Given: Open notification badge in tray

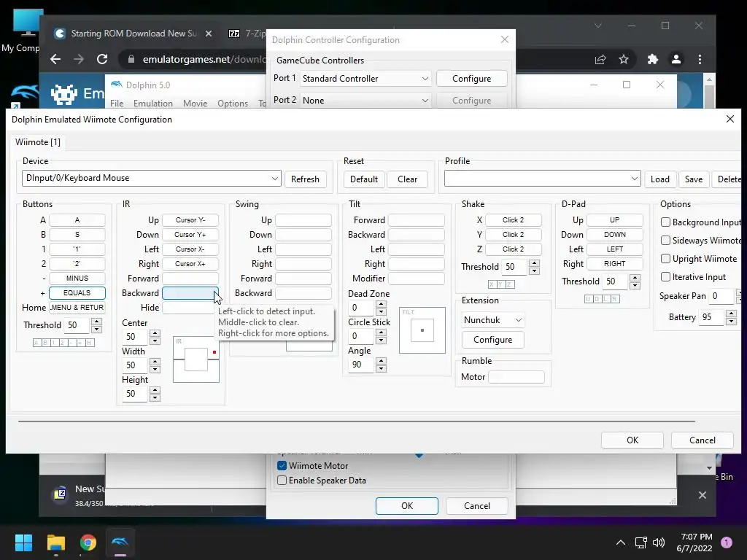Looking at the screenshot, I should point(727,542).
